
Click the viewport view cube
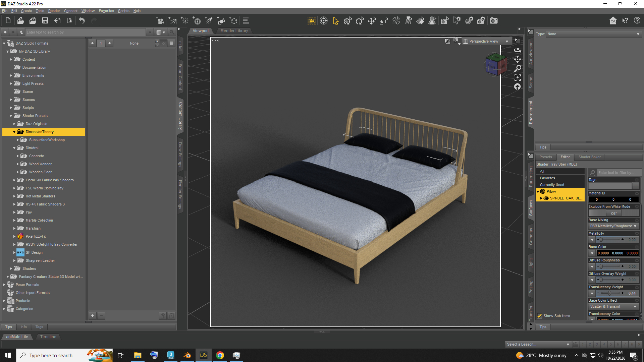496,64
